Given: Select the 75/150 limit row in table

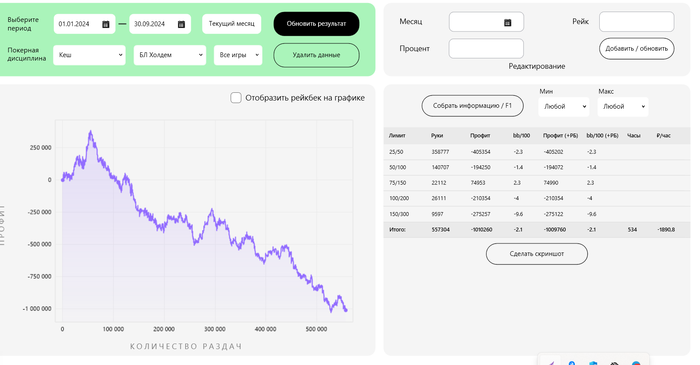Looking at the screenshot, I should 537,182.
